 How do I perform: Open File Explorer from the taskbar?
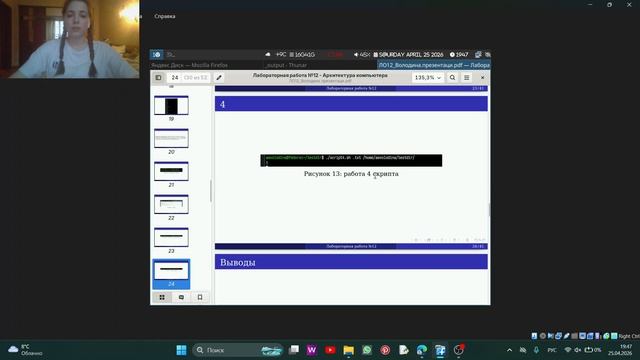click(349, 350)
